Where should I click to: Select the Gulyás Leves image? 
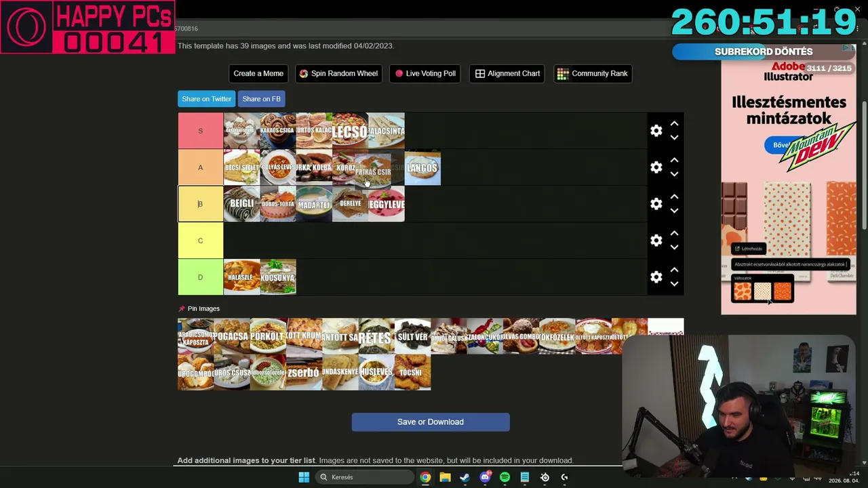click(x=278, y=167)
